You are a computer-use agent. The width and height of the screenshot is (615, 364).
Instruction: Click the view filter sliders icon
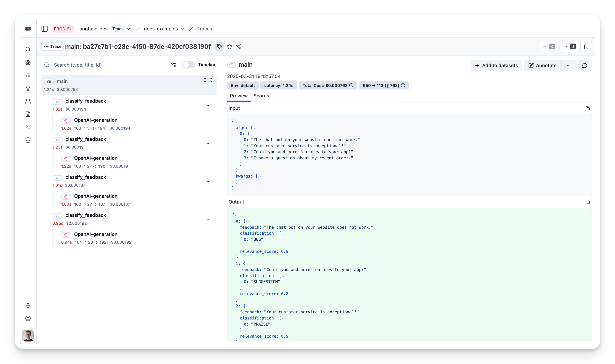173,65
